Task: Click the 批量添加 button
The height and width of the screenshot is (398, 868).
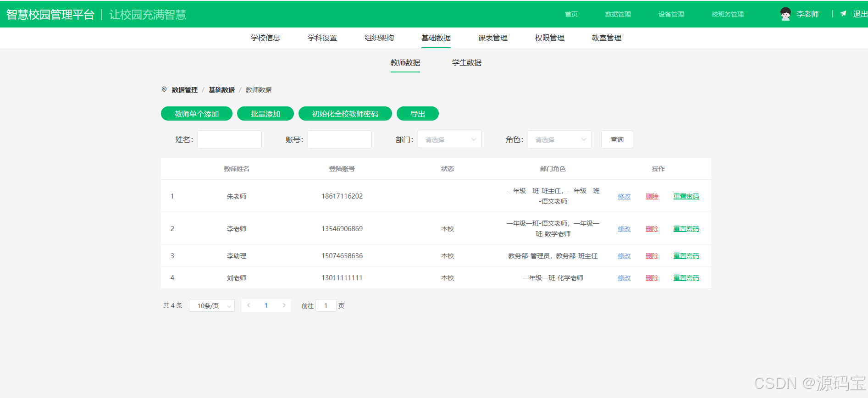Action: [x=265, y=114]
